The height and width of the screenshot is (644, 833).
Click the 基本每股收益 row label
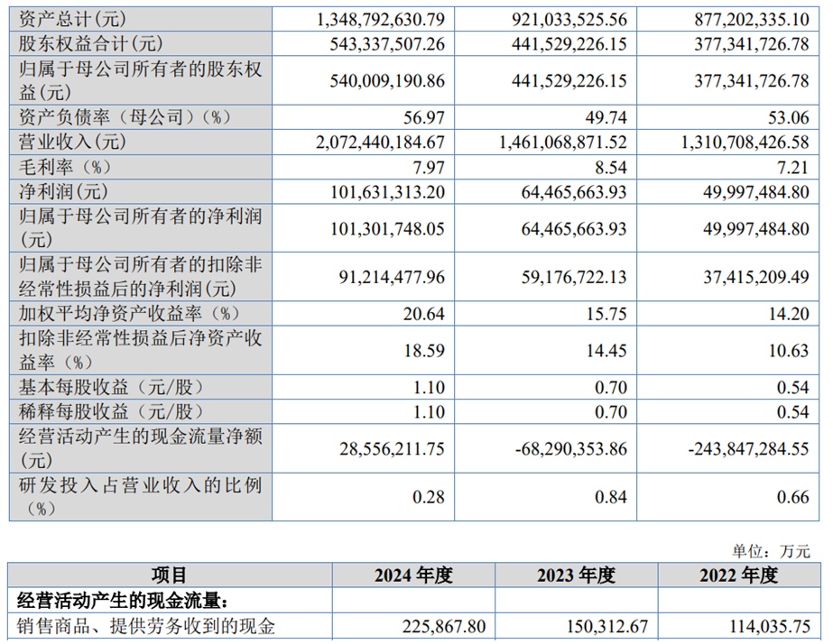tap(108, 387)
